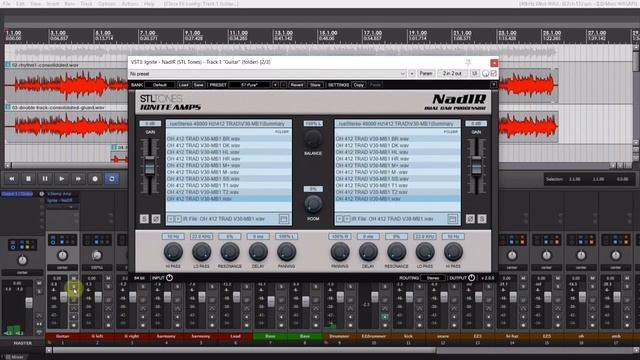Image resolution: width=640 pixels, height=360 pixels.
Task: Select 'OH 412 TRAD V30-MB1 HL.wav' in left list
Action: pyautogui.click(x=229, y=152)
